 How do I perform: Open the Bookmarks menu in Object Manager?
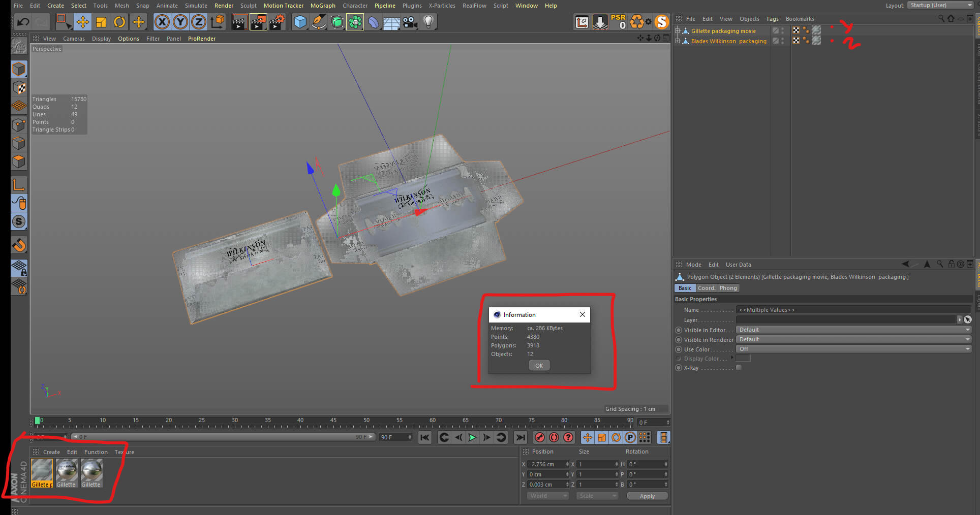click(800, 19)
